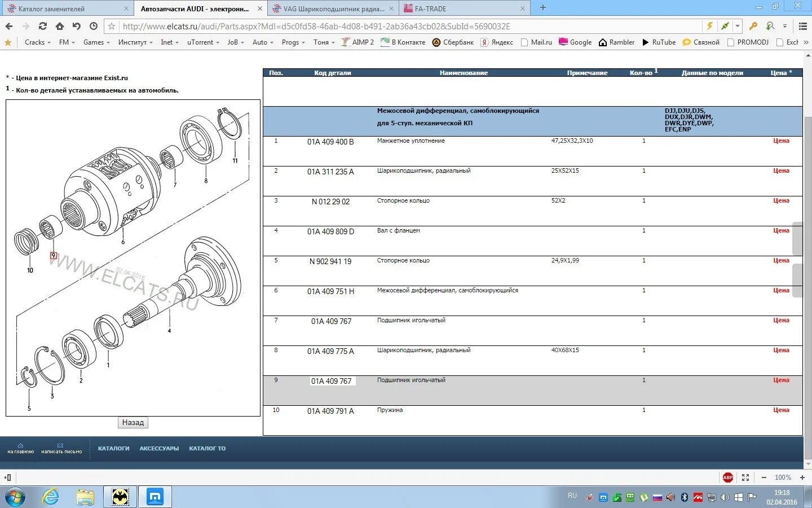Click the Назад button

[x=133, y=423]
